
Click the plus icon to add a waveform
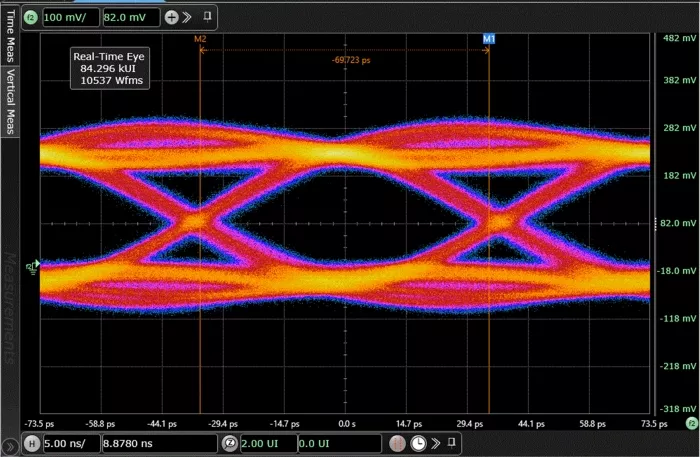click(171, 17)
